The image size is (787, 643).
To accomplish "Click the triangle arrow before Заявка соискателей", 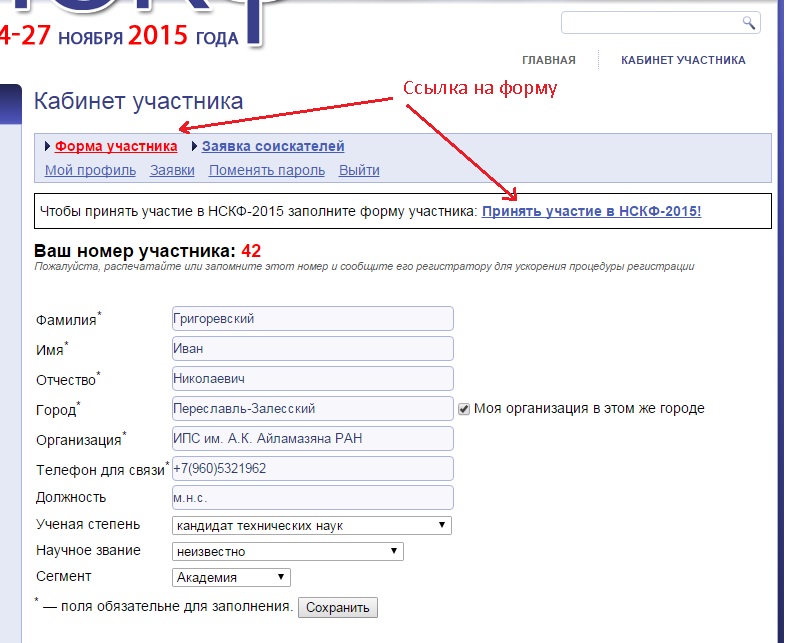I will 195,148.
